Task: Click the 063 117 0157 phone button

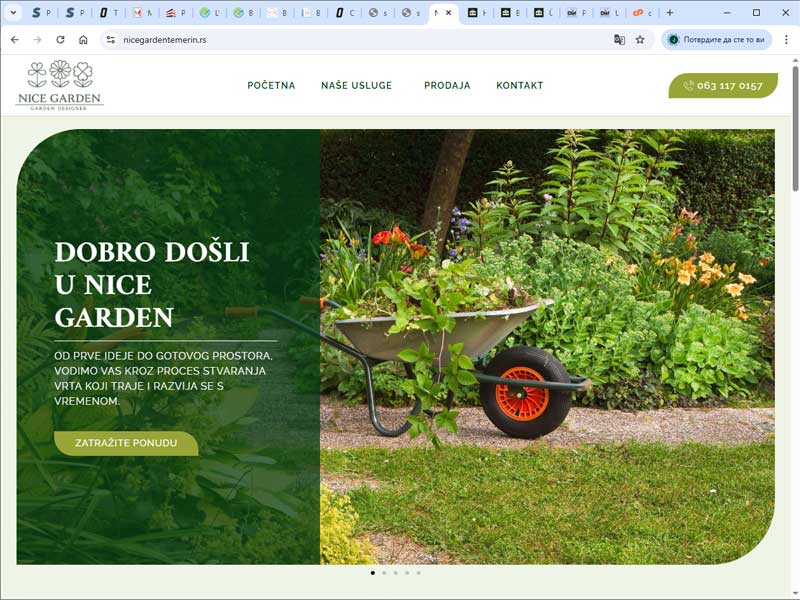Action: [x=723, y=86]
